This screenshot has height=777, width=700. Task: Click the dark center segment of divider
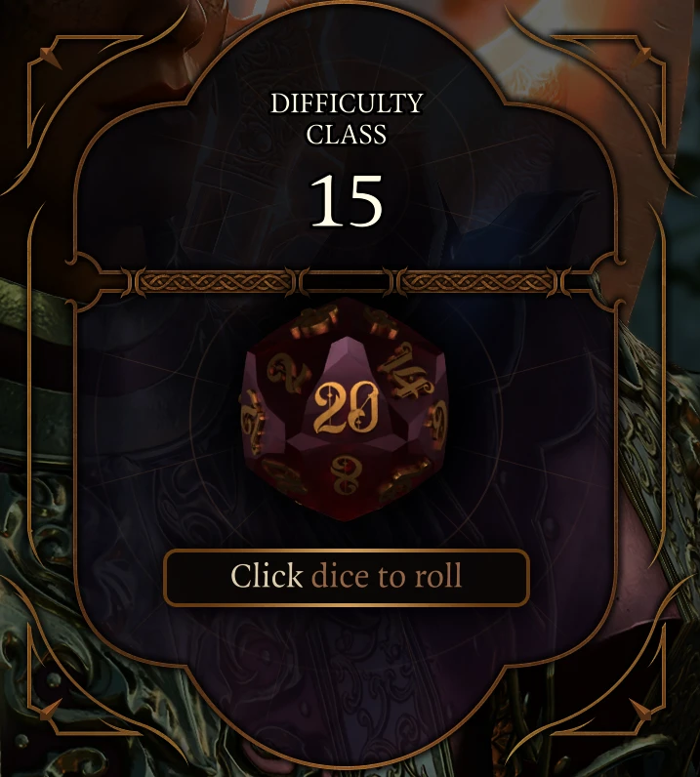pos(346,282)
